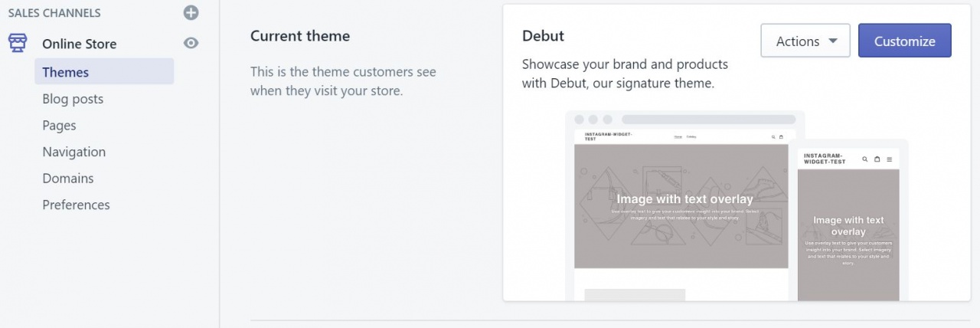
Task: Click hamburger menu icon in mobile preview
Action: pyautogui.click(x=888, y=159)
